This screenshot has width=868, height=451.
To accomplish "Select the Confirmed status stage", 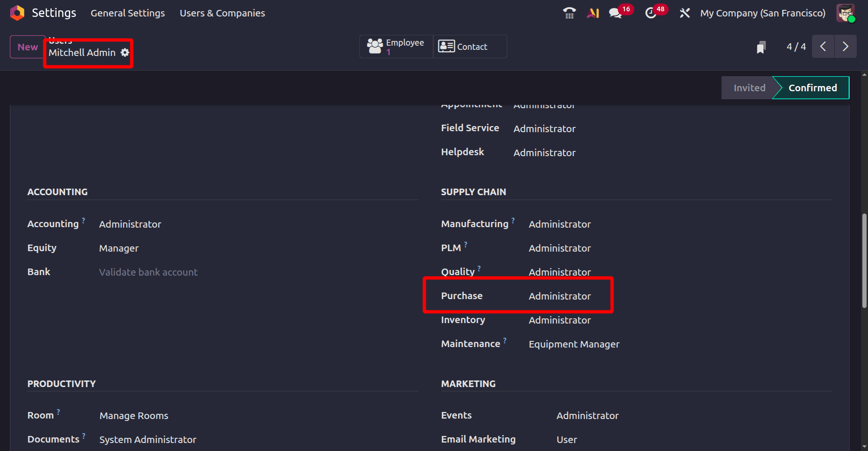I will tap(812, 88).
